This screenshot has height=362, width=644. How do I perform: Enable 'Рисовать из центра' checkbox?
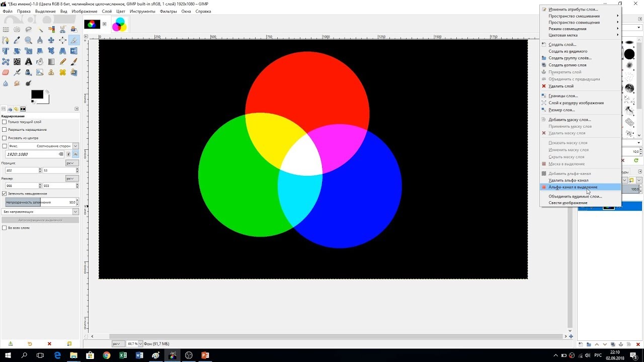(5, 138)
